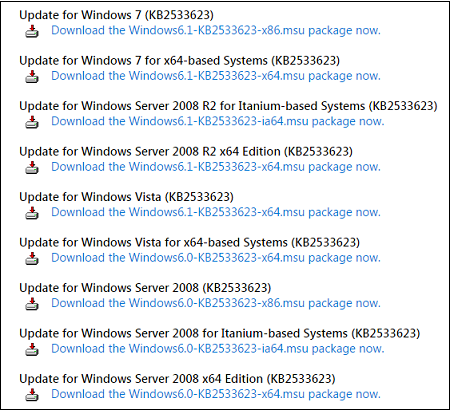This screenshot has height=410, width=450.
Task: Click download icon for Server 2008 x64 Edition
Action: click(x=32, y=395)
